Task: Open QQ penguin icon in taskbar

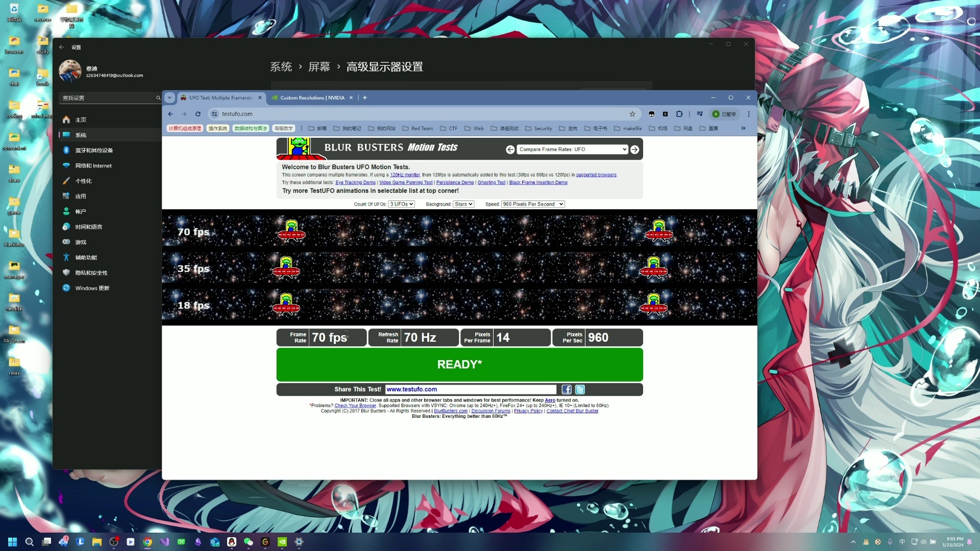Action: tap(232, 542)
